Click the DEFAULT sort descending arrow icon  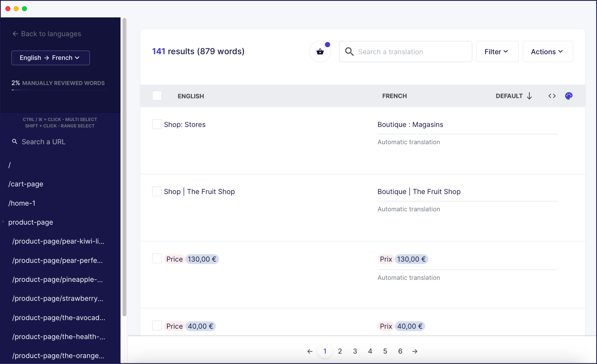point(530,95)
